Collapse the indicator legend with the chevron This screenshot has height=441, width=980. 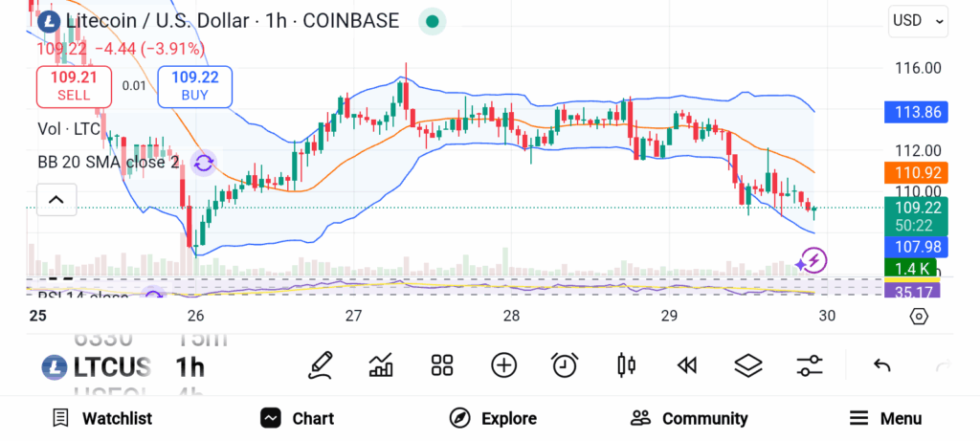[x=56, y=199]
